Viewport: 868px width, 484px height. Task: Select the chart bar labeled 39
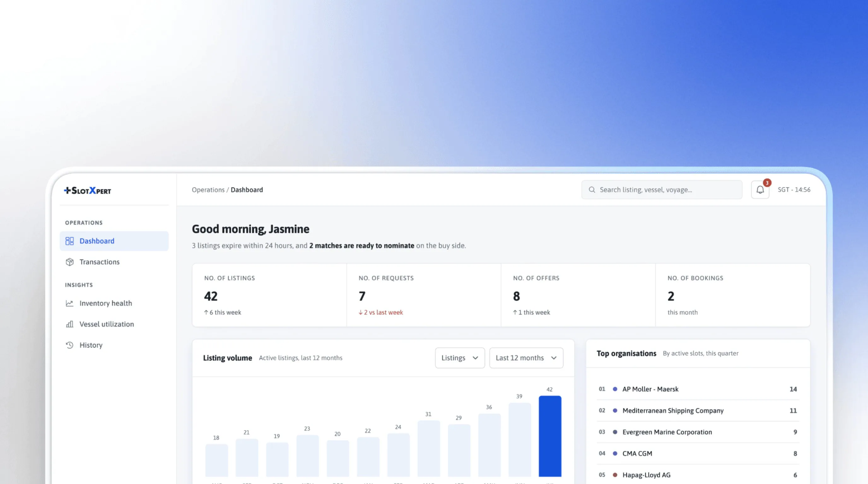(x=520, y=440)
